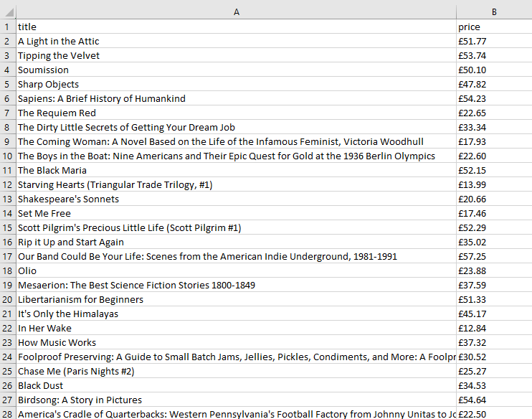The image size is (532, 419).
Task: Select 'Scott Pilgrim's Precious Little Life' cell
Action: pos(236,227)
